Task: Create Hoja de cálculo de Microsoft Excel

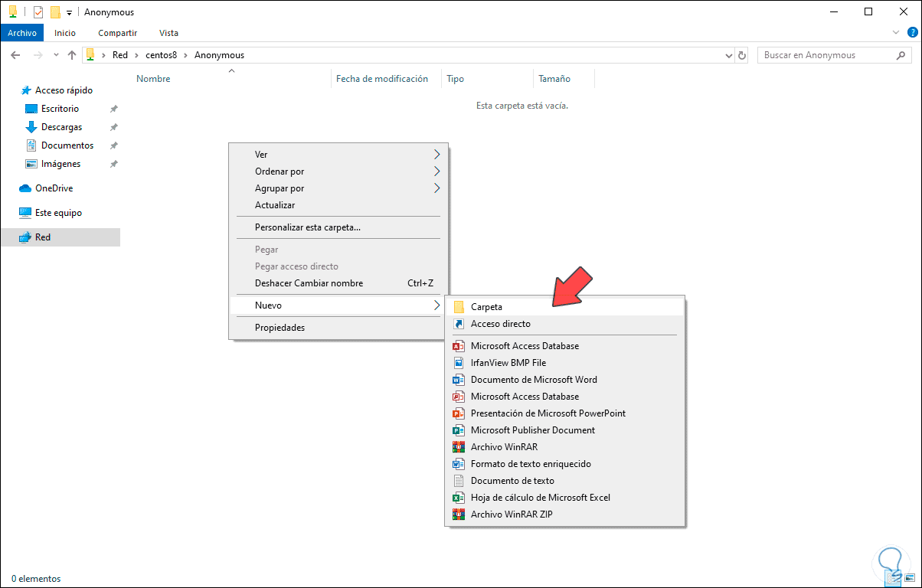Action: [540, 498]
